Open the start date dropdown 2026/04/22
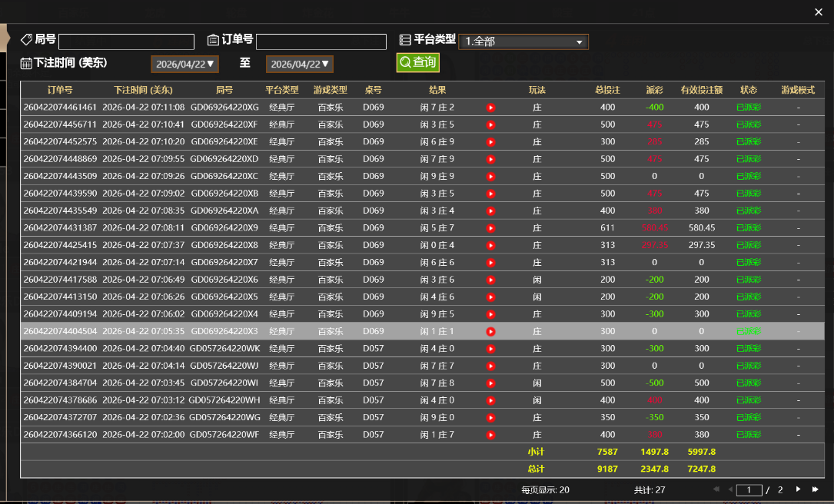 pyautogui.click(x=184, y=65)
